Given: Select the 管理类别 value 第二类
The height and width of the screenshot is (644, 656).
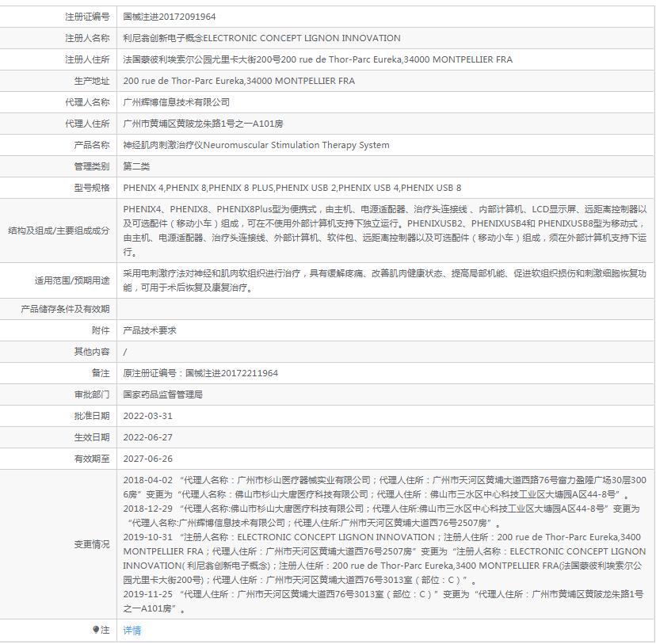Looking at the screenshot, I should click(x=136, y=166).
